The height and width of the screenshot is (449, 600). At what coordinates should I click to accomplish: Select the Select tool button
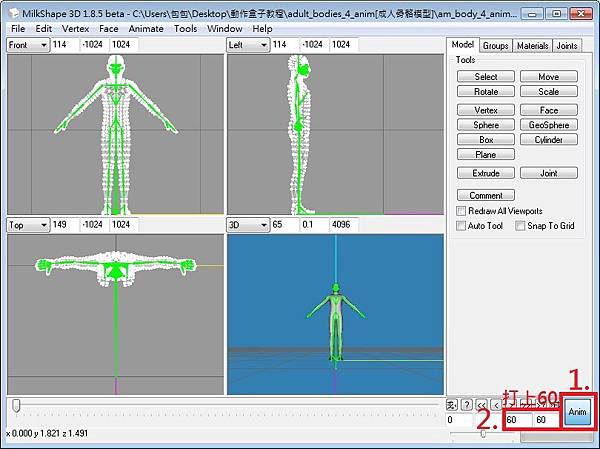pyautogui.click(x=486, y=77)
